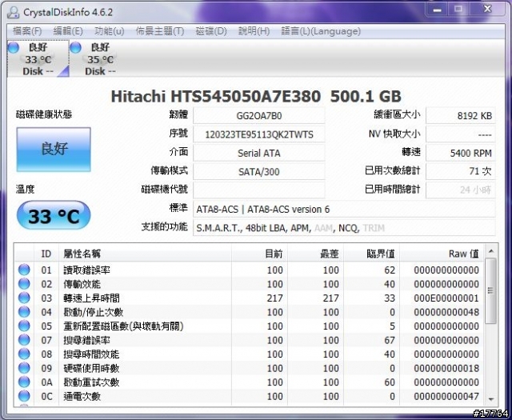Screen dimensions: 512x420
Task: Click the ID column header
Action: [x=46, y=254]
